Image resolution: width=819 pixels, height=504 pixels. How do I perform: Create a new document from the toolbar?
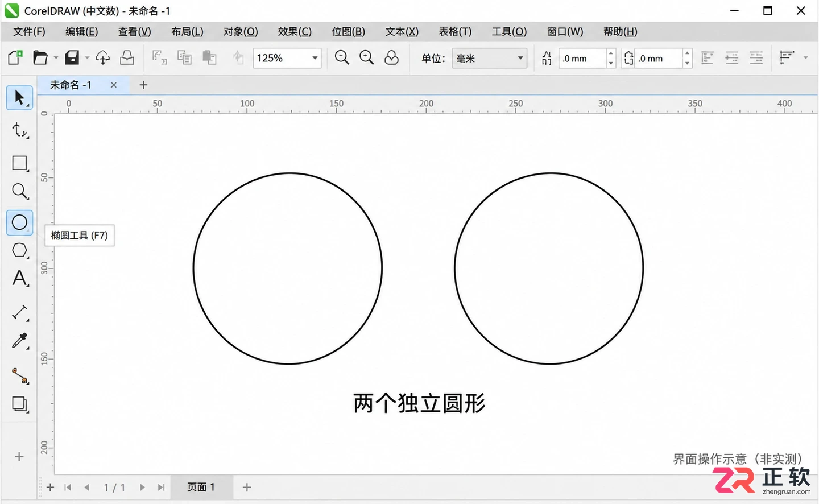click(x=15, y=57)
